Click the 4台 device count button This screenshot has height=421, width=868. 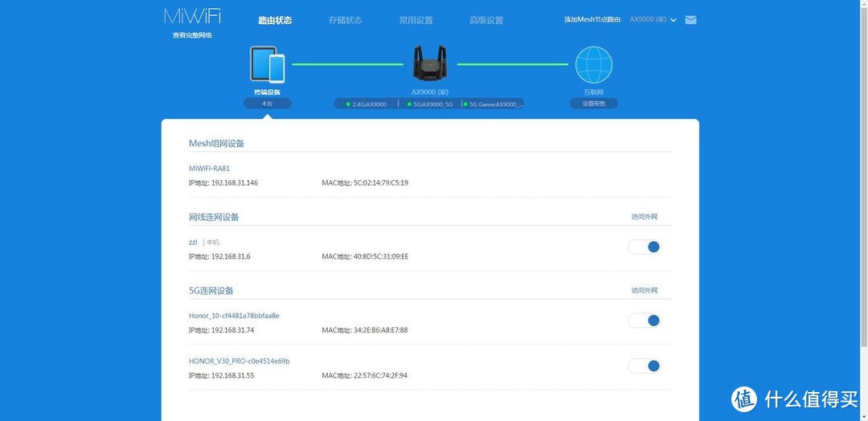(268, 104)
